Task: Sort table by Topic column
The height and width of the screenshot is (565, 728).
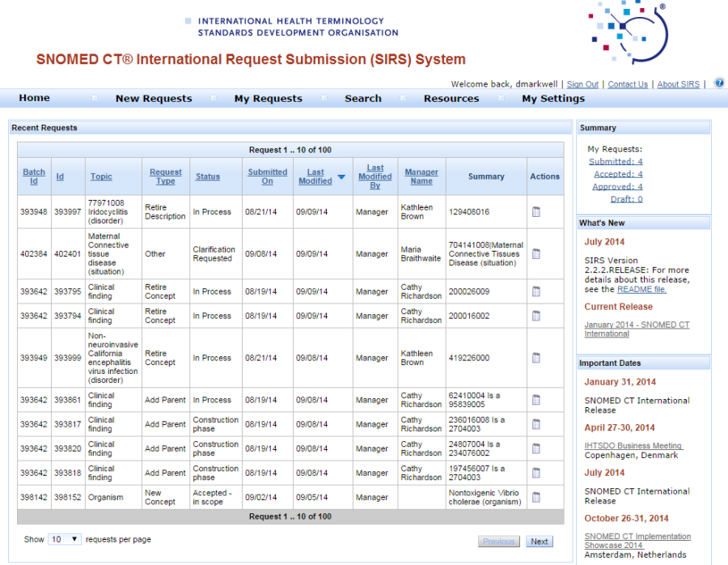Action: coord(101,176)
